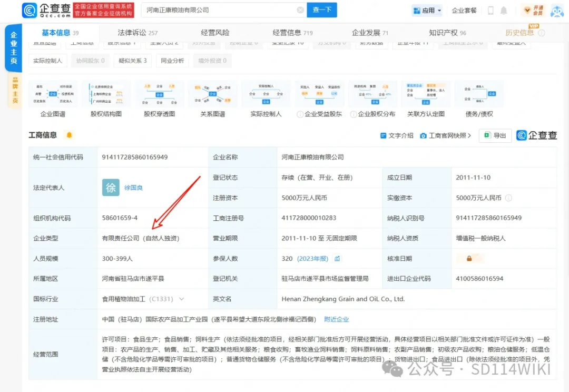Click the 疑似关系 3 tag

pyautogui.click(x=132, y=61)
